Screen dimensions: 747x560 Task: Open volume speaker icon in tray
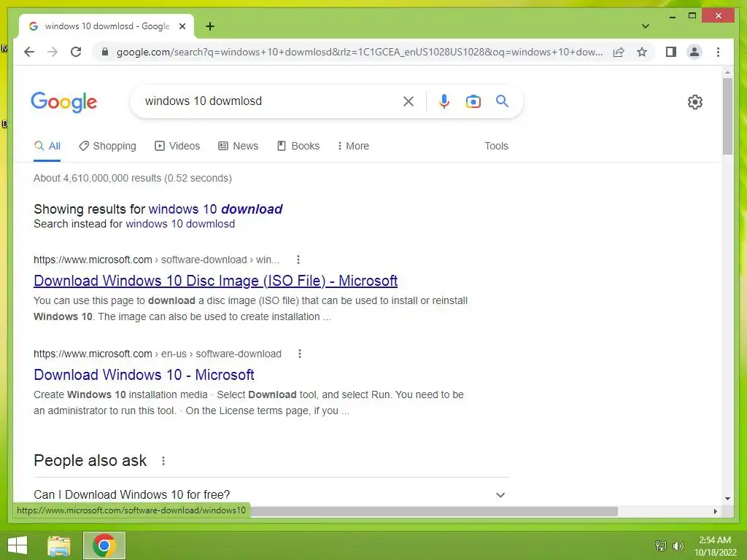pyautogui.click(x=678, y=545)
